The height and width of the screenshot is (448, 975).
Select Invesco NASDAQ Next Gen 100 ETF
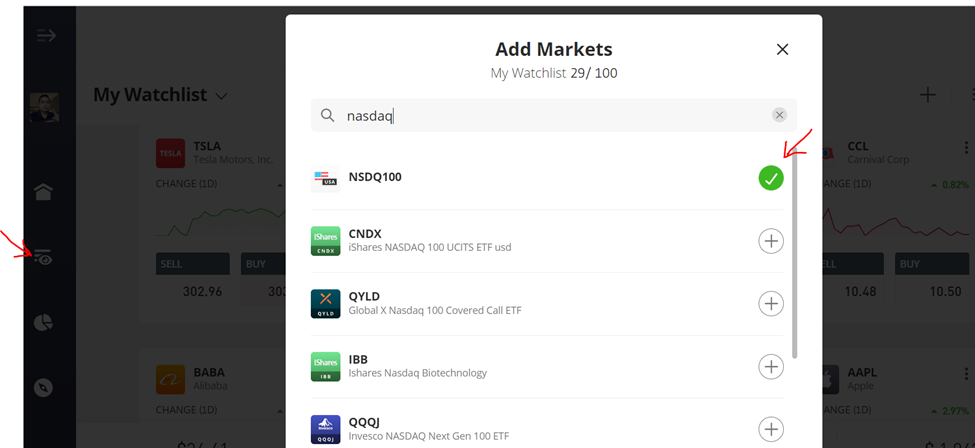[x=428, y=436]
